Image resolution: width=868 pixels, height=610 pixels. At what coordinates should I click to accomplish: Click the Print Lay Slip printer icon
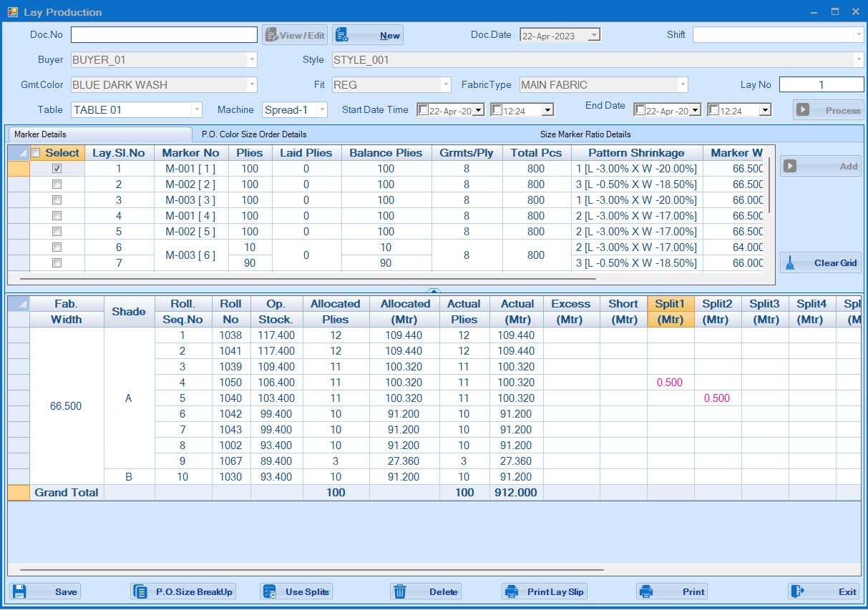coord(512,591)
